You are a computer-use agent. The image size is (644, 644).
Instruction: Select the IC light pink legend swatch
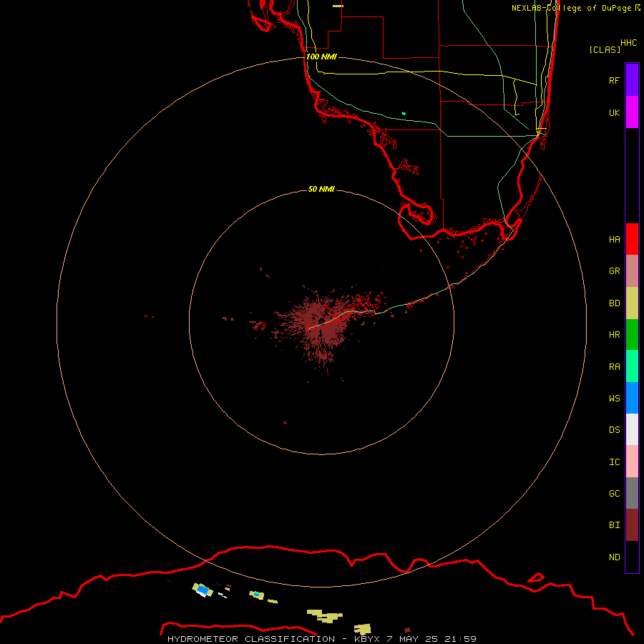(632, 462)
